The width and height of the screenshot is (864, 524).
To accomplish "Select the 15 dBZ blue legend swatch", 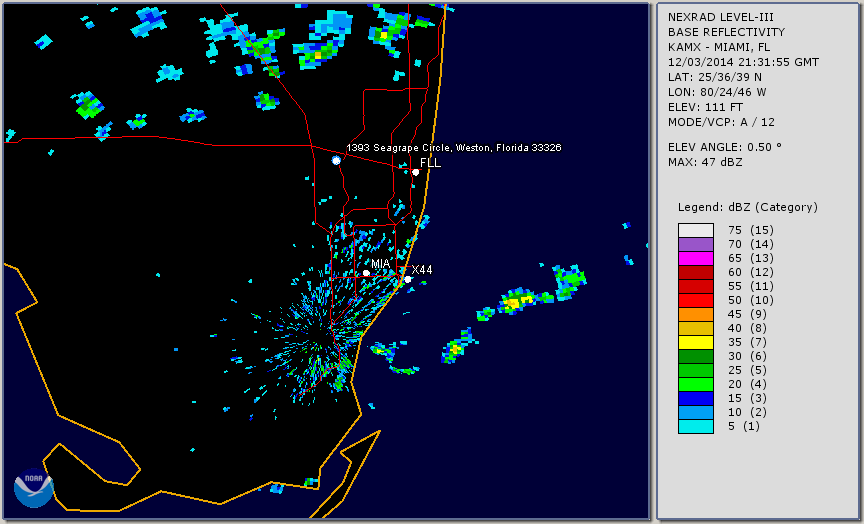I will pyautogui.click(x=696, y=398).
